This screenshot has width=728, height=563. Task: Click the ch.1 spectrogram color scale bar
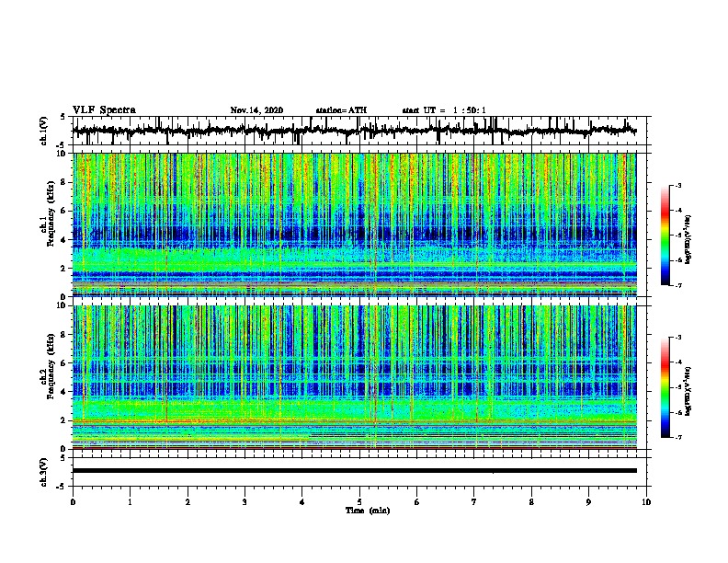[665, 236]
